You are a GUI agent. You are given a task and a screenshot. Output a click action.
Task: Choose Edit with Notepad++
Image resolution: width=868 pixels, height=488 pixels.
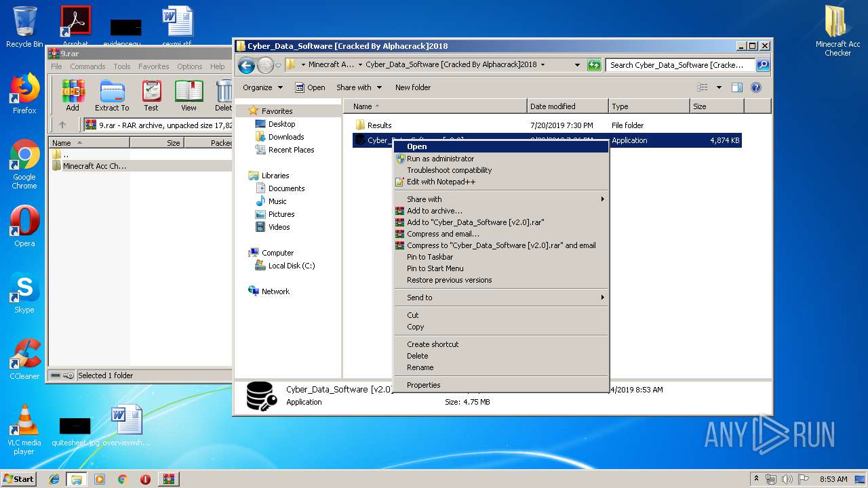pos(501,182)
